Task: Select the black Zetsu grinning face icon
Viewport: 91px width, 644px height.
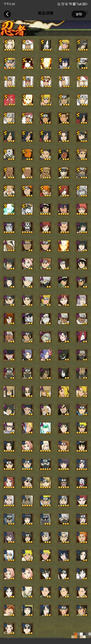Action: (x=64, y=355)
